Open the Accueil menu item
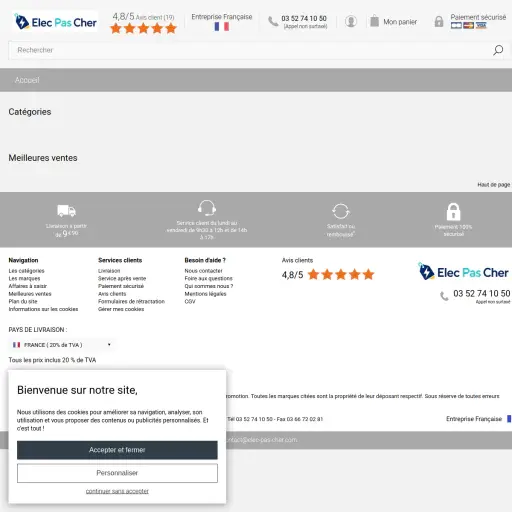The height and width of the screenshot is (512, 512). (x=27, y=80)
